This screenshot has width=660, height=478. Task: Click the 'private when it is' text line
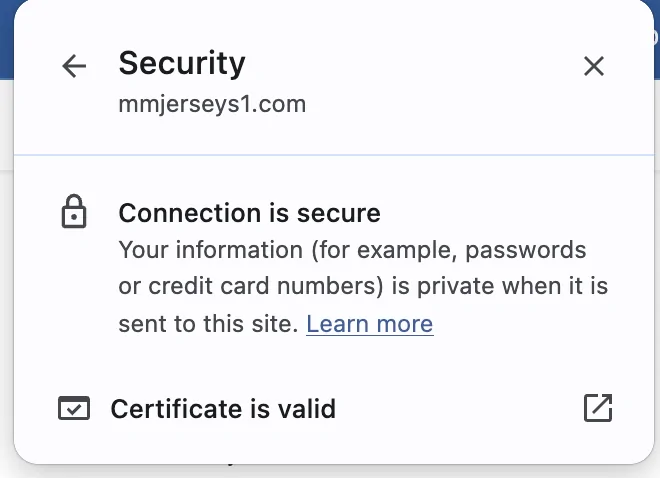(512, 286)
